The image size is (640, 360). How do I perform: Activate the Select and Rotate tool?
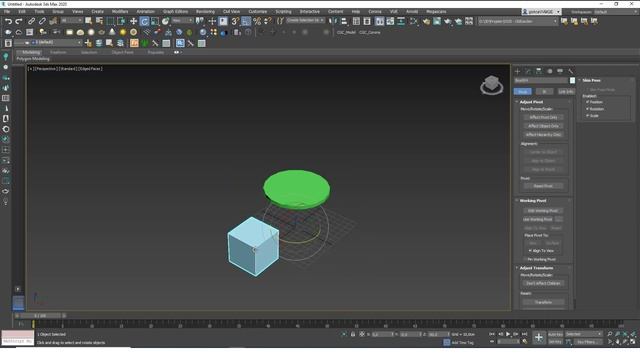point(144,21)
